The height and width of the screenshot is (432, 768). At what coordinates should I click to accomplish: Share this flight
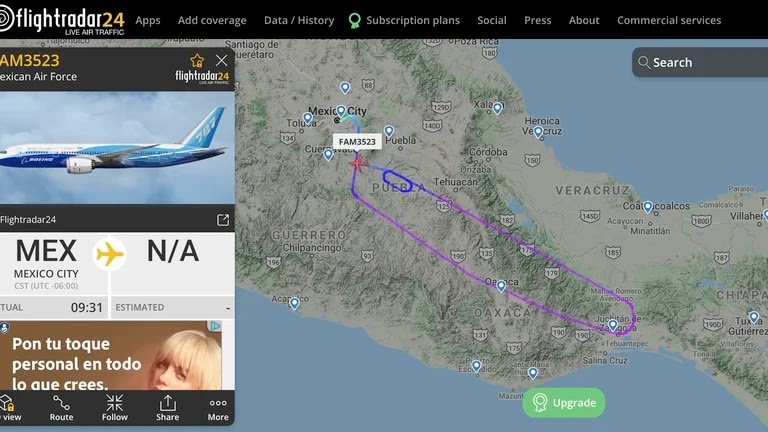pos(167,406)
